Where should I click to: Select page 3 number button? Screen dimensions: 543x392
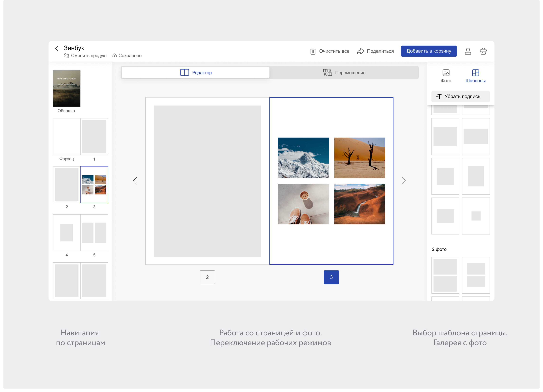click(331, 277)
